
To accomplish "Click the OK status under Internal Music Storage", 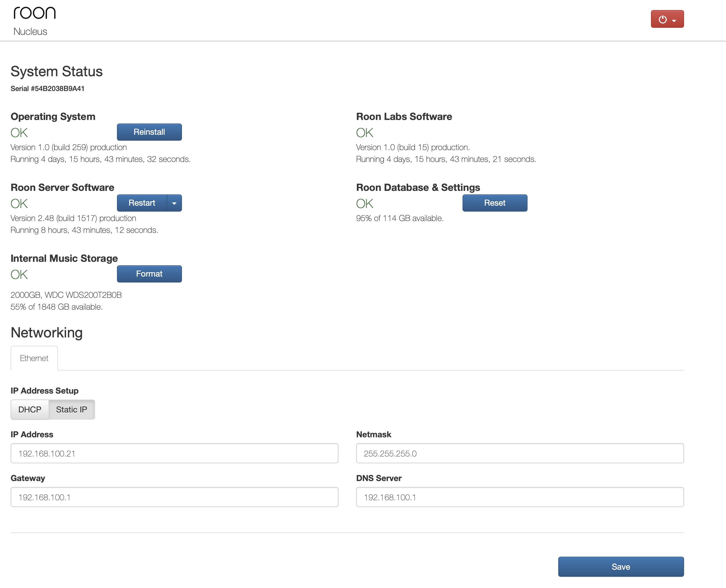I will (19, 274).
